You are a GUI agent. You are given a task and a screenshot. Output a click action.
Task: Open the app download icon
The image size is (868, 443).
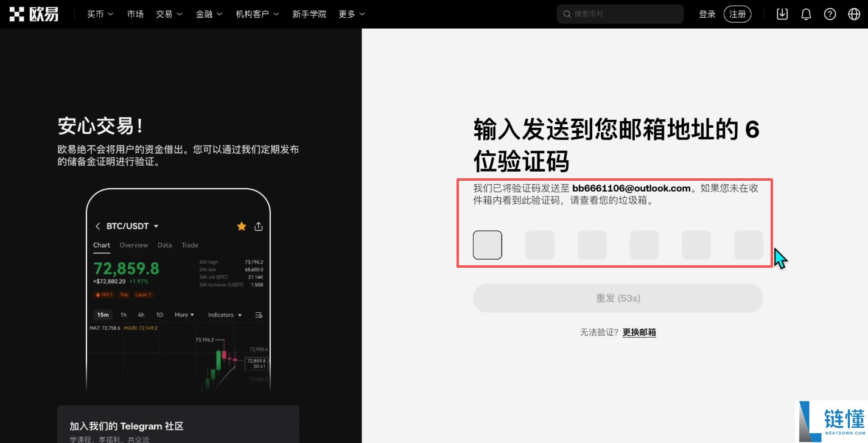tap(782, 13)
